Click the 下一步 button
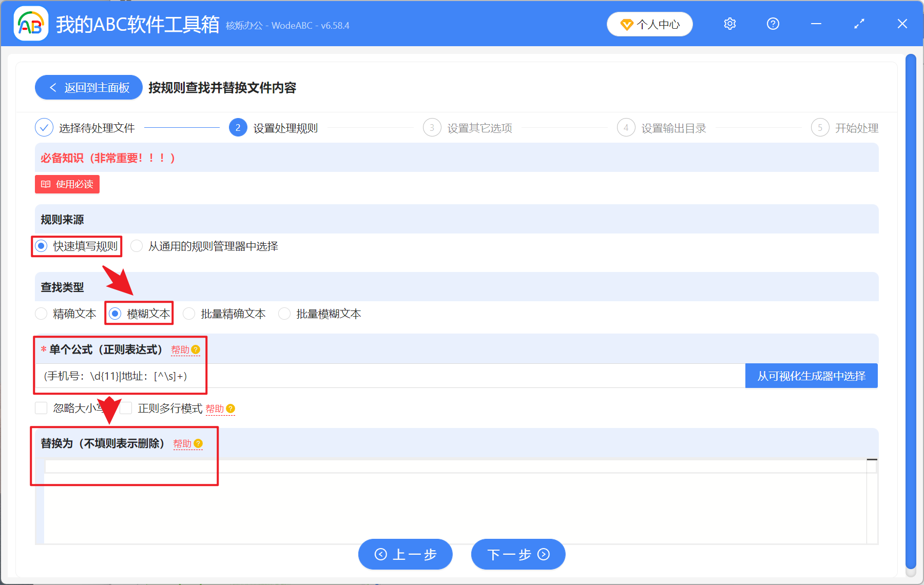924x585 pixels. (517, 554)
